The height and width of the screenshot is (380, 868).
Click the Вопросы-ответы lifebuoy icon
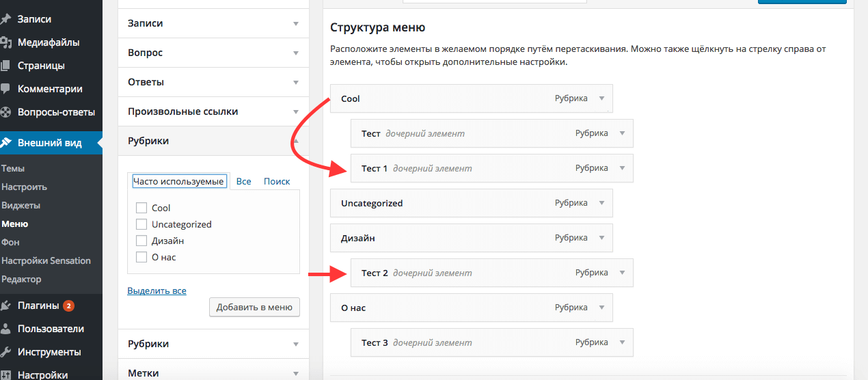(5, 112)
